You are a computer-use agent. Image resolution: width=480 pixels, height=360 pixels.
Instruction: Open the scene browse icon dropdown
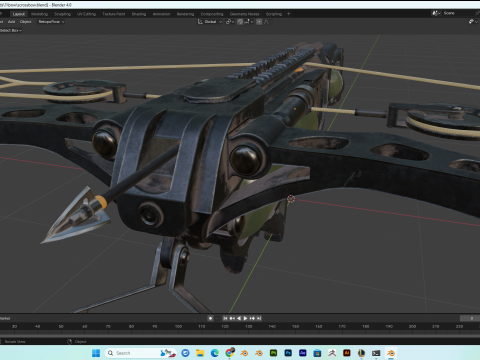436,13
